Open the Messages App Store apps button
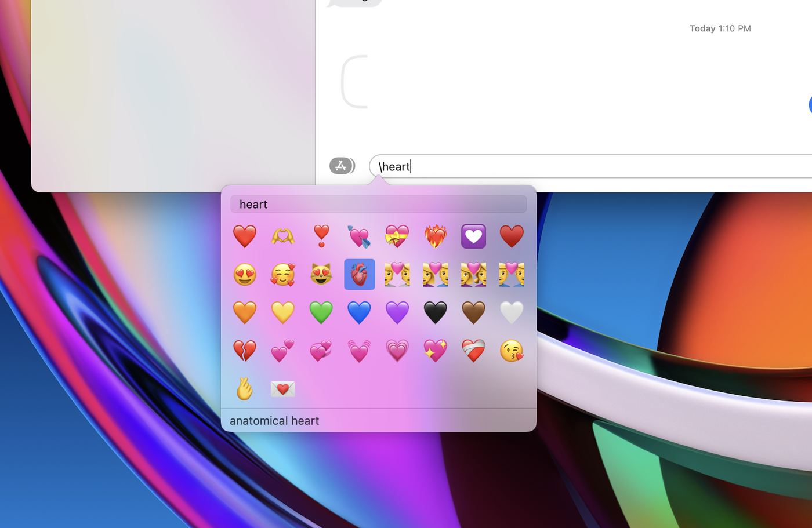This screenshot has width=812, height=528. [341, 166]
